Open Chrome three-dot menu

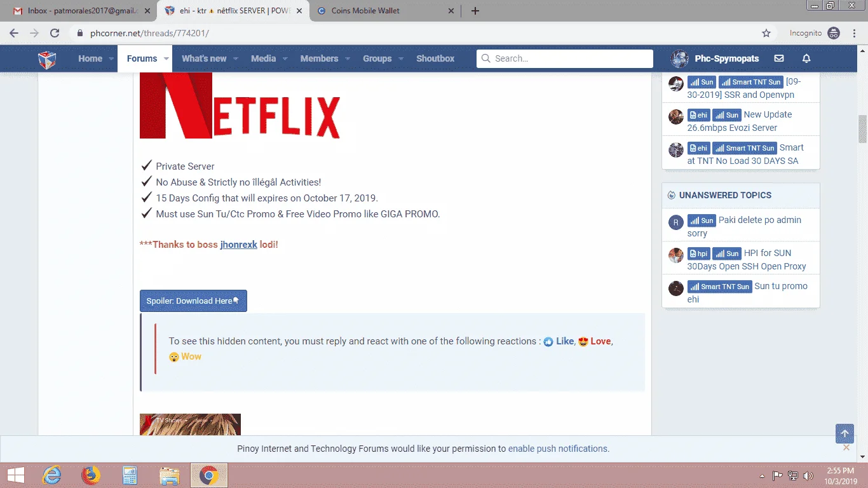(x=854, y=33)
